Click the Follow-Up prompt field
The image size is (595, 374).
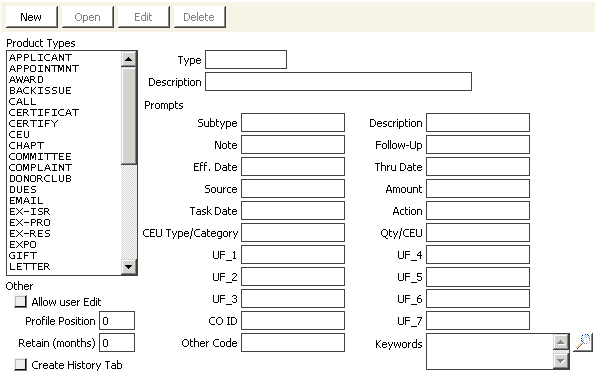pos(478,145)
